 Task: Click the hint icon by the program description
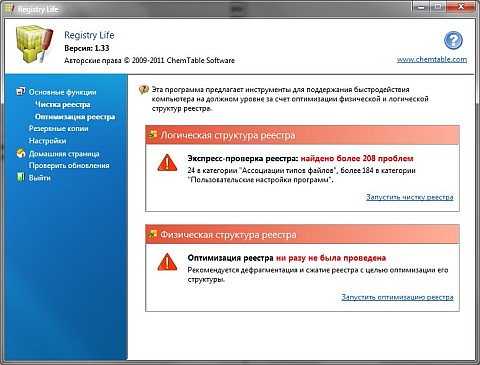click(x=144, y=89)
